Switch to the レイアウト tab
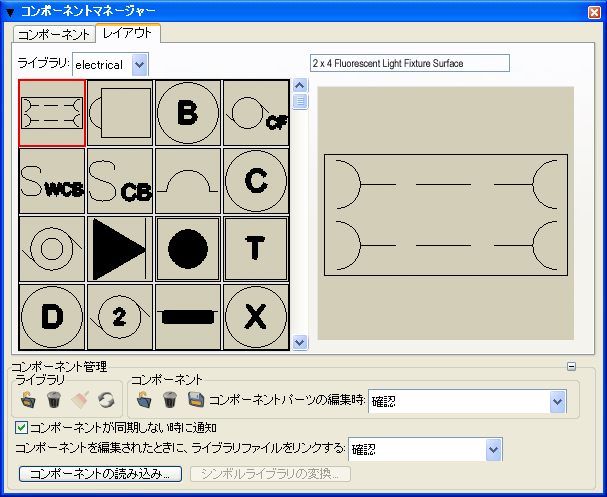This screenshot has height=497, width=607. [x=128, y=33]
